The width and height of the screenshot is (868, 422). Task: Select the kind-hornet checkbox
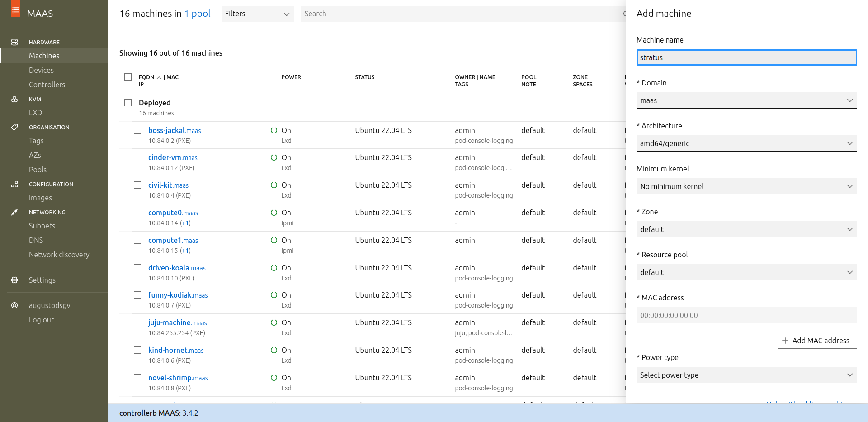pyautogui.click(x=137, y=350)
